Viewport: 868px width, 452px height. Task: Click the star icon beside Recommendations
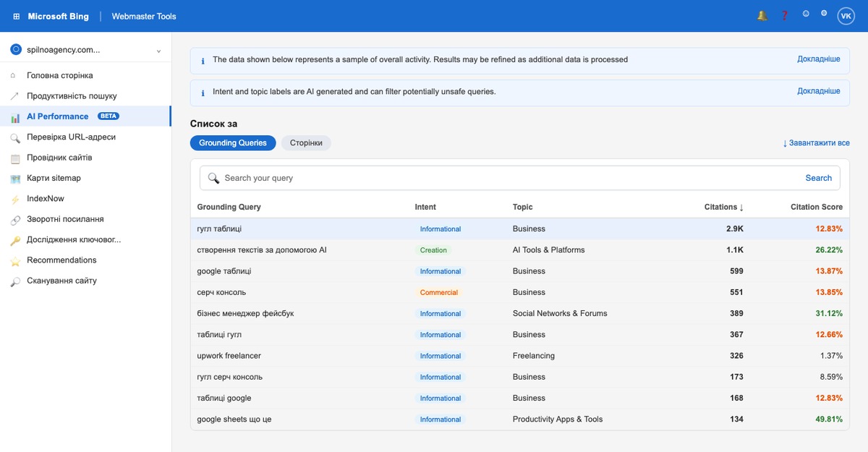pos(14,260)
